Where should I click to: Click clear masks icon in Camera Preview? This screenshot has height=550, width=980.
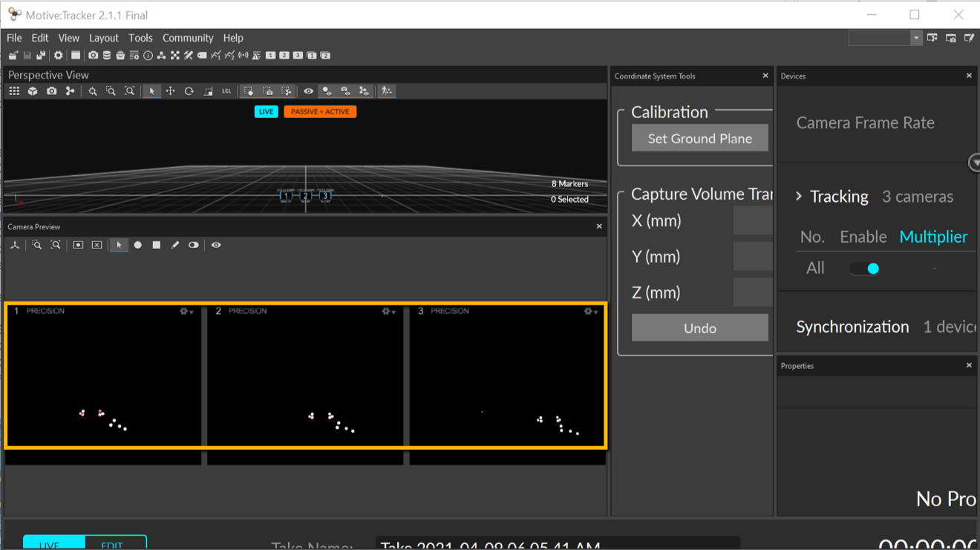click(97, 245)
